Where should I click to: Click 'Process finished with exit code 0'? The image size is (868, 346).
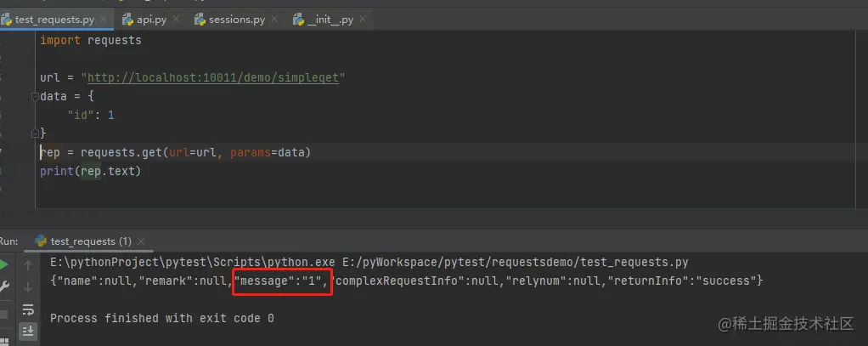pos(162,318)
